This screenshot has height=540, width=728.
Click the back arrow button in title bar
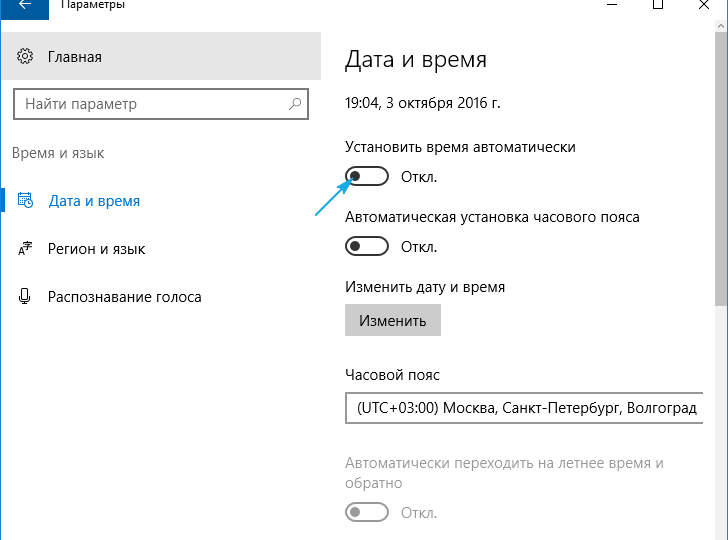24,6
